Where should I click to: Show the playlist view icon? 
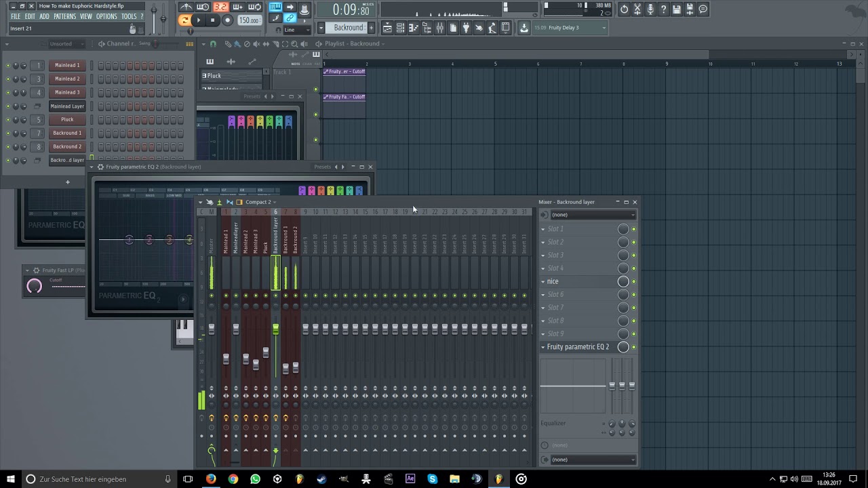tap(387, 28)
